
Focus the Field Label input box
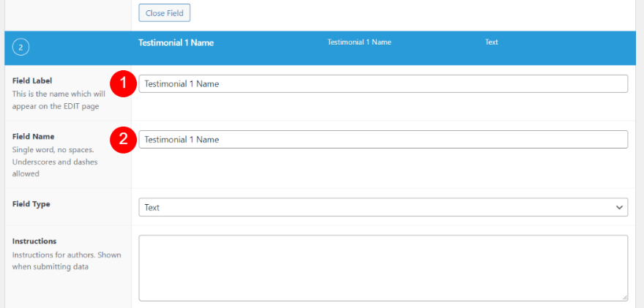click(x=383, y=84)
